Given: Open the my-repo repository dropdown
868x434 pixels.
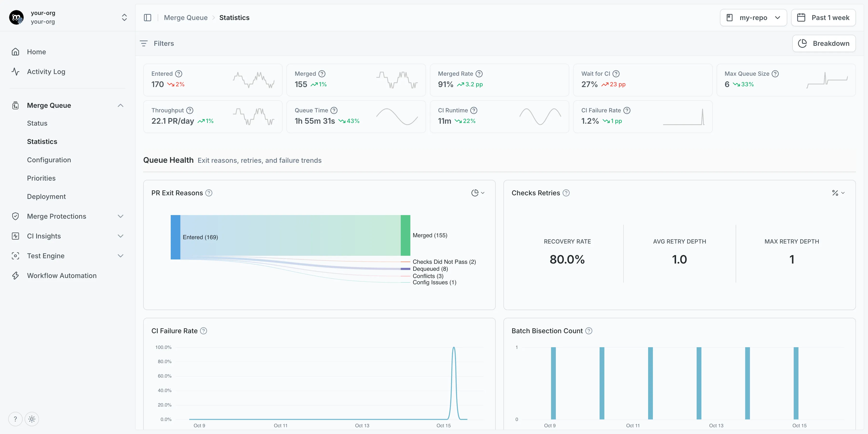Looking at the screenshot, I should pyautogui.click(x=753, y=18).
